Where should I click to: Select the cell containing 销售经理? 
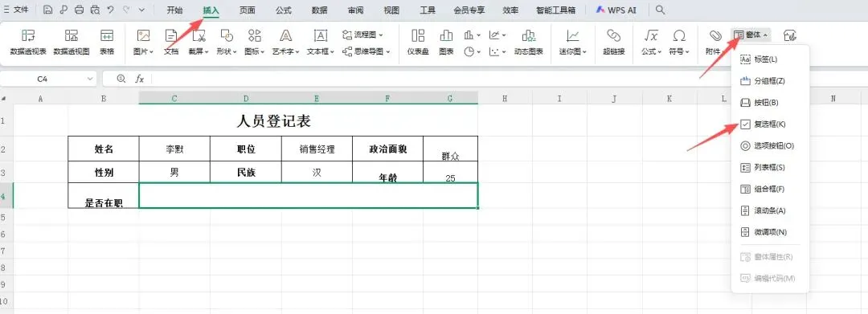(317, 149)
